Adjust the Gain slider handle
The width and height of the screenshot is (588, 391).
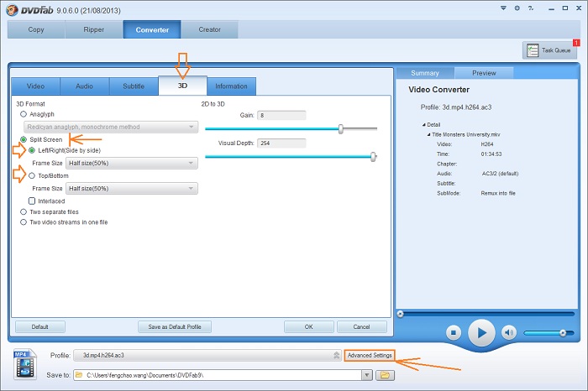tap(340, 129)
